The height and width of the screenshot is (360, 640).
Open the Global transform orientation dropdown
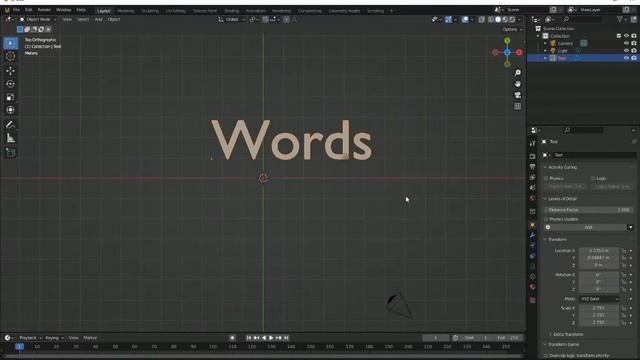click(x=231, y=19)
